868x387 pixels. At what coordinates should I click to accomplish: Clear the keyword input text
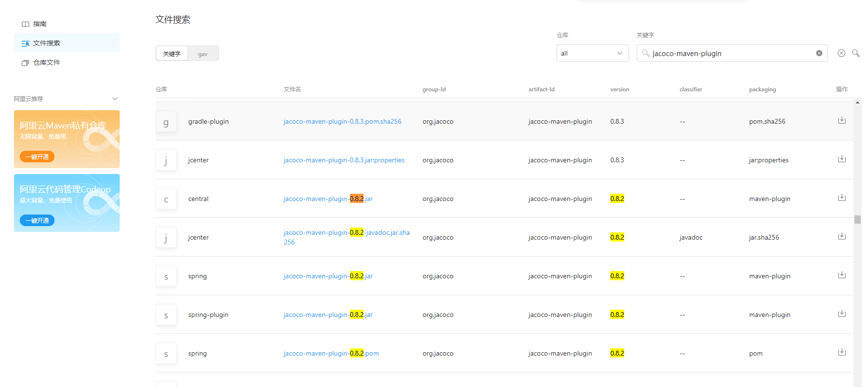[x=819, y=53]
